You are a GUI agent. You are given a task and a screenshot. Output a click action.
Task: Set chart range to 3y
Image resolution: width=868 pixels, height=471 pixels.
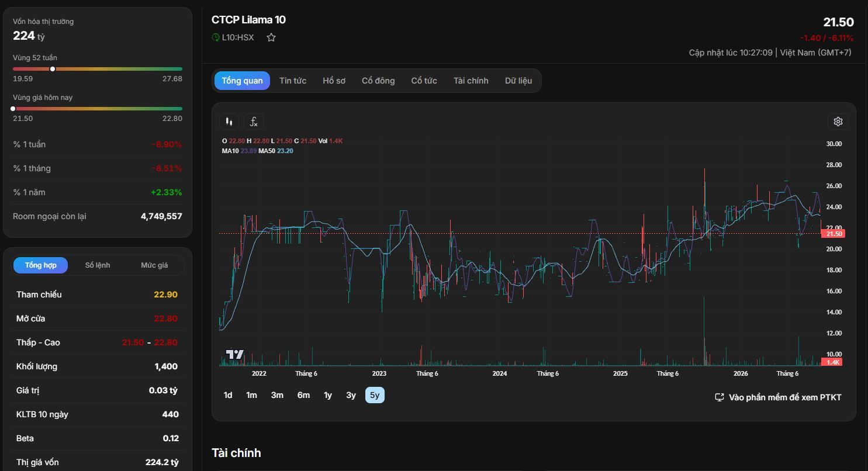[351, 396]
